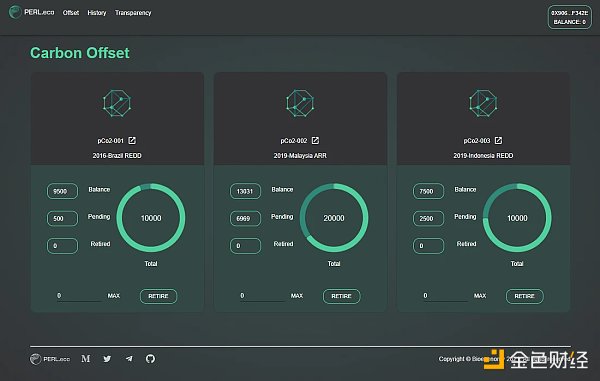Open the Medium icon in footer
Viewport: 600px width, 381px height.
(86, 359)
